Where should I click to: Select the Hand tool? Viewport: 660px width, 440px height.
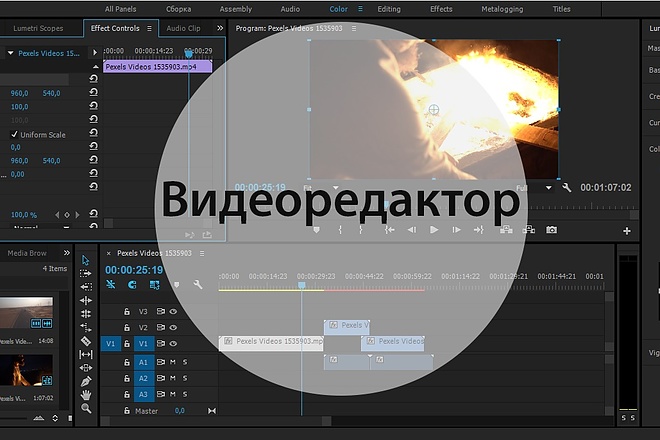[86, 395]
